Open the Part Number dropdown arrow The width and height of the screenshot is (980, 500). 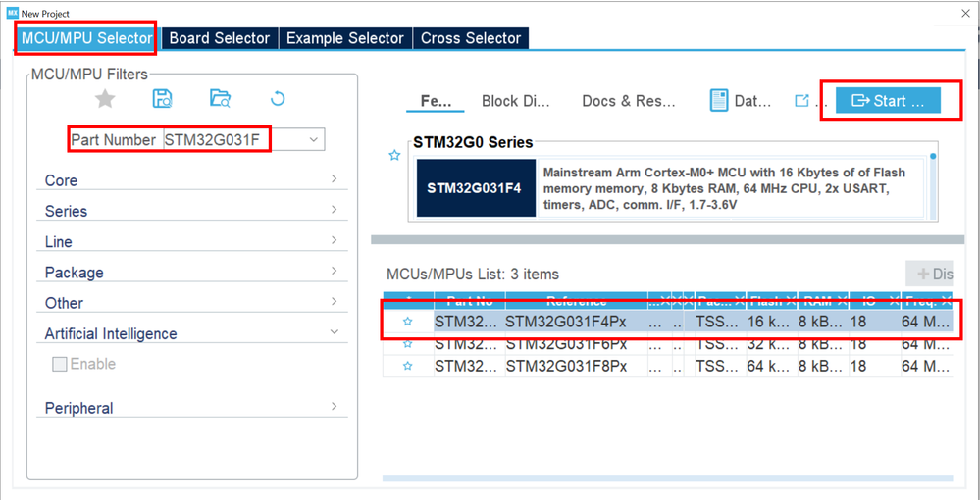tap(314, 140)
